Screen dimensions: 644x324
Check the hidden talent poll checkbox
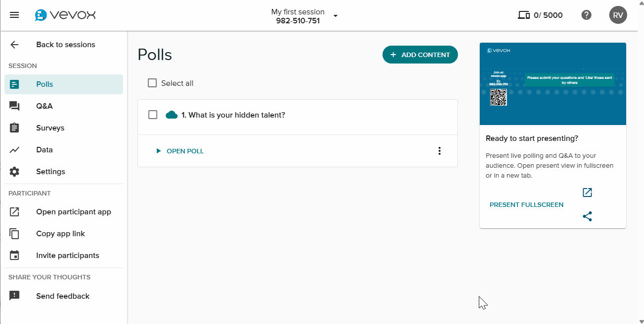[153, 115]
